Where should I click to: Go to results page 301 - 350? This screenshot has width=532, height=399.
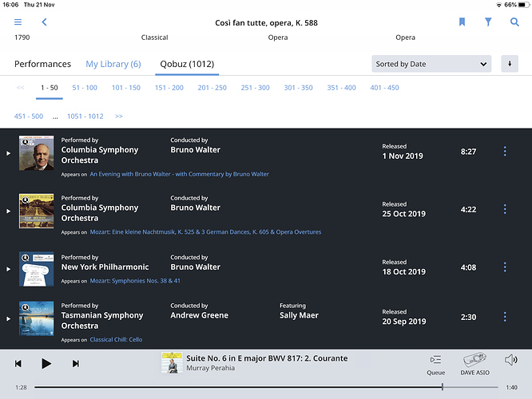[298, 88]
